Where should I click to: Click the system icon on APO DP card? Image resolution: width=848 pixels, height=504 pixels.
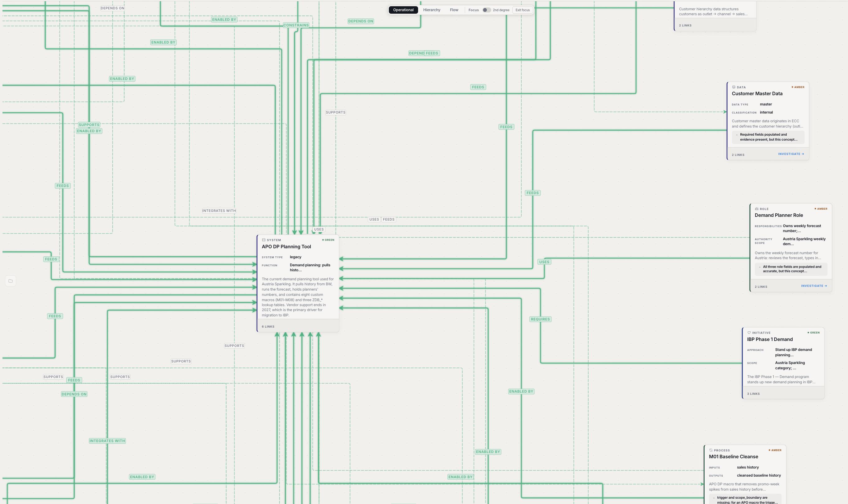point(263,240)
